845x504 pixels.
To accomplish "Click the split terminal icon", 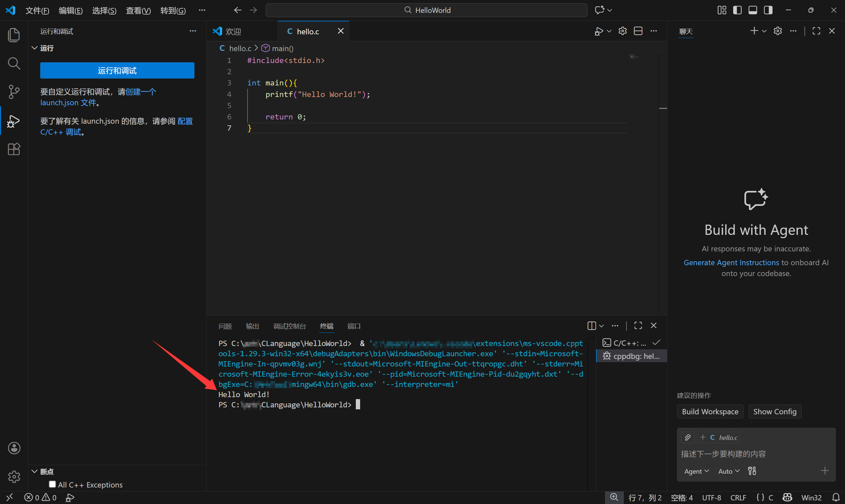I will pos(592,326).
